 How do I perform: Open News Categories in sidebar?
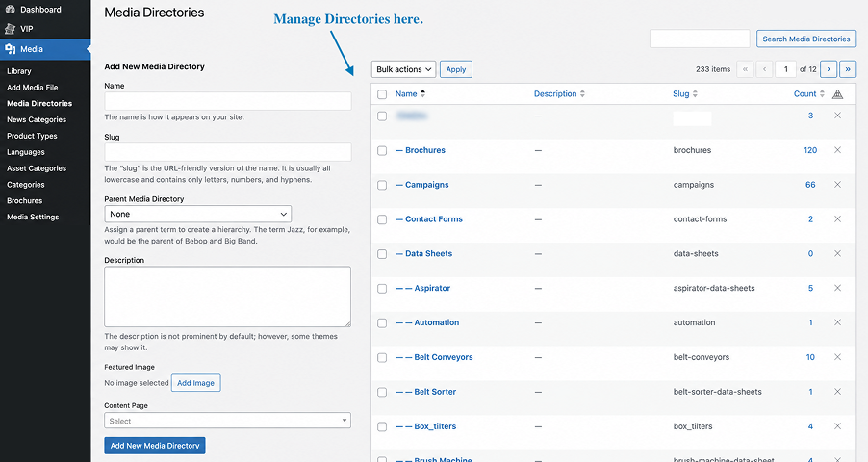pos(37,119)
